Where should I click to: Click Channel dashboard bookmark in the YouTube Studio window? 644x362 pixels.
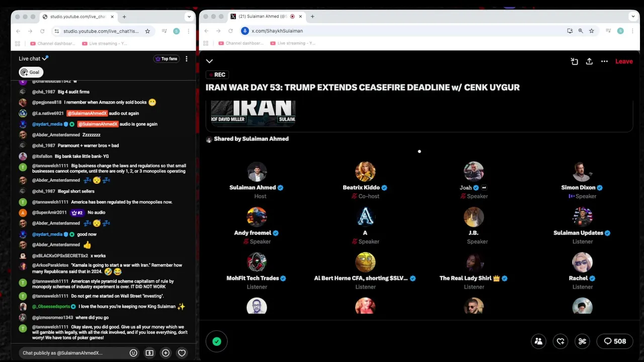pyautogui.click(x=52, y=44)
